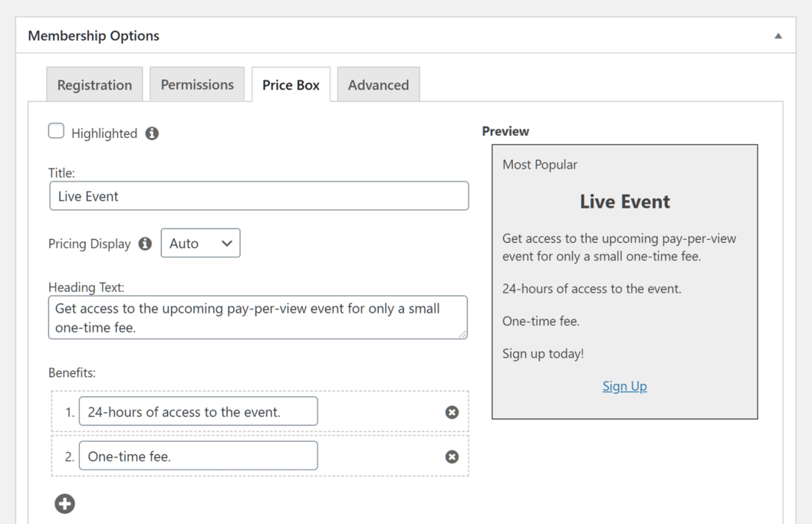Enable the Highlighted checkbox

tap(56, 130)
